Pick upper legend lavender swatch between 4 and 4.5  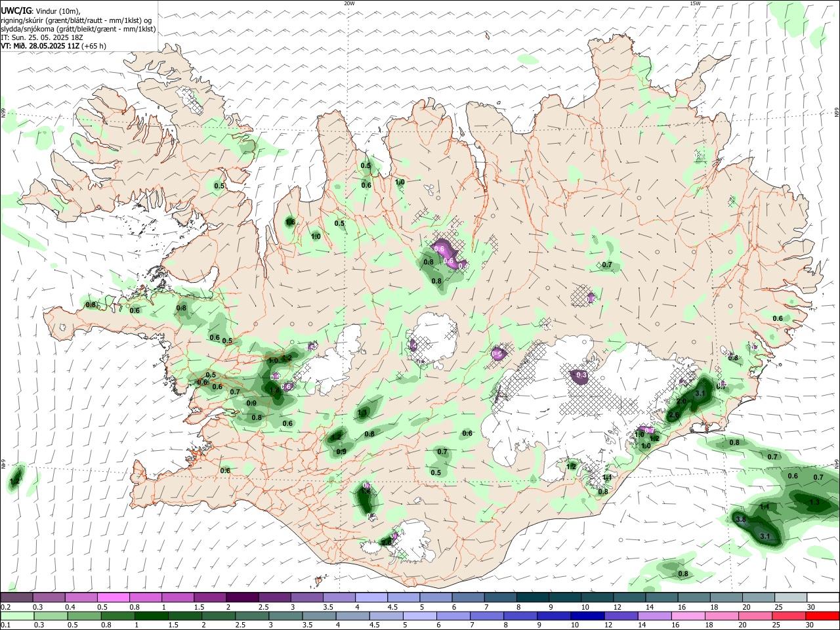370,598
